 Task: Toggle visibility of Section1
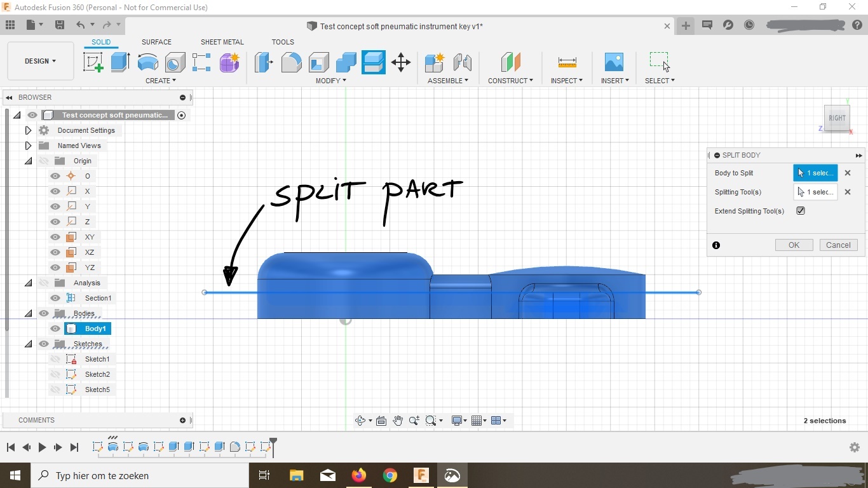(x=55, y=298)
